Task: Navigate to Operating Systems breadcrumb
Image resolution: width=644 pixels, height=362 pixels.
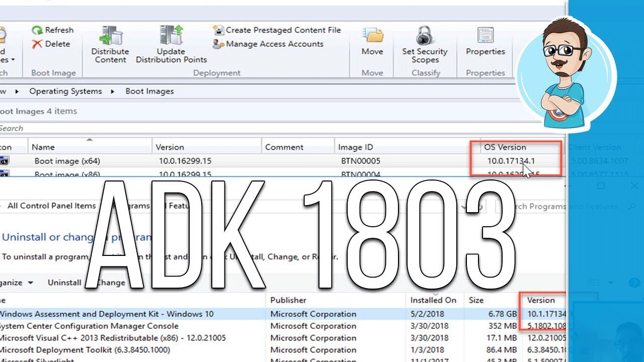Action: click(x=65, y=91)
